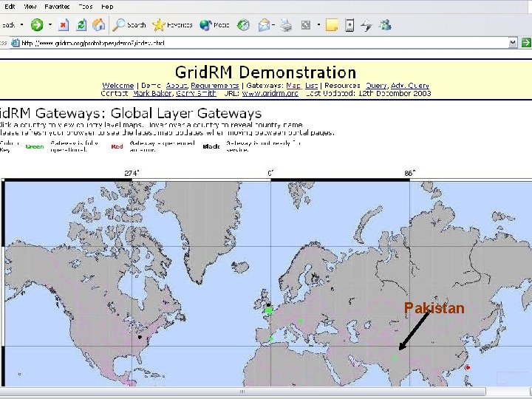The image size is (532, 399).
Task: Open the Search magnifier button
Action: 129,25
